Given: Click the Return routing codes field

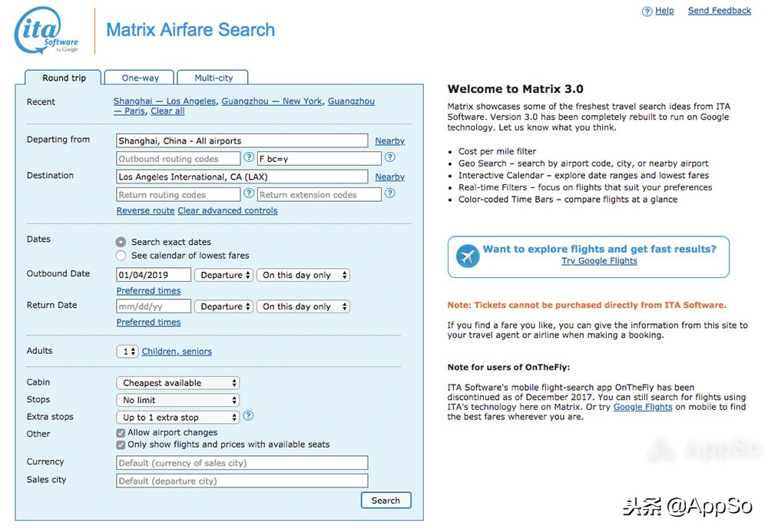Looking at the screenshot, I should pyautogui.click(x=178, y=195).
